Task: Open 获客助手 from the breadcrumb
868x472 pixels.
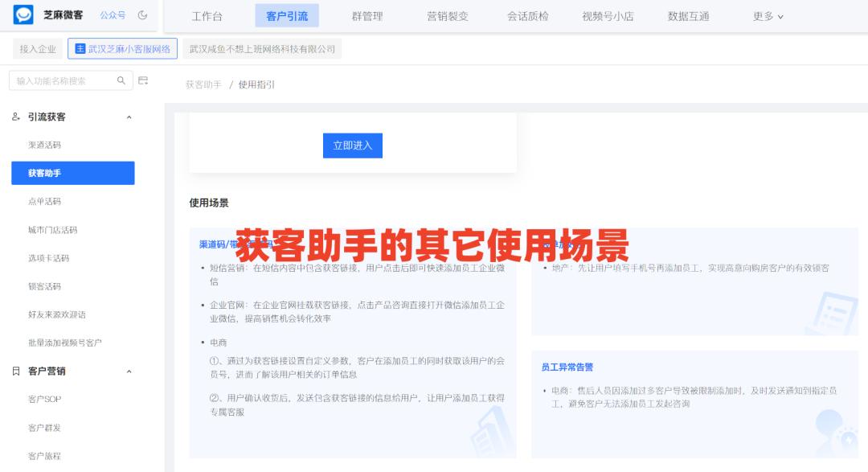Action: (202, 83)
